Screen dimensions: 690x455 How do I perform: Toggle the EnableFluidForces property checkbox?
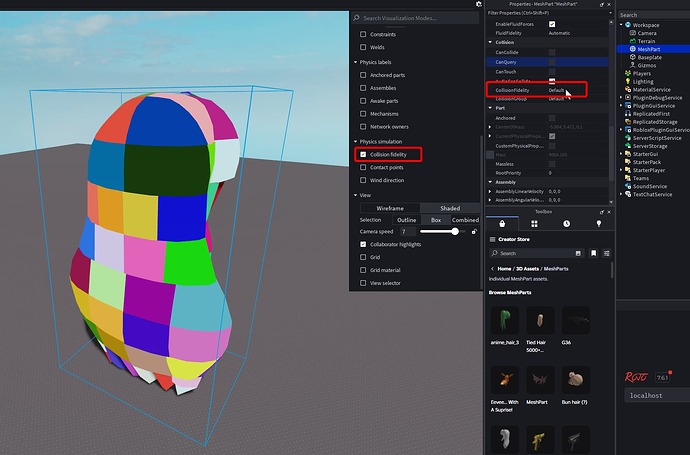point(552,24)
